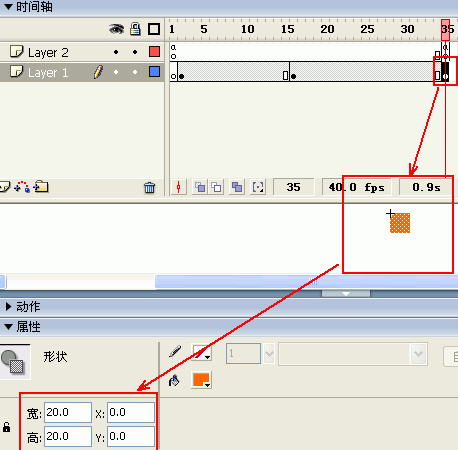Select Layer 2 in the timeline

(x=48, y=52)
